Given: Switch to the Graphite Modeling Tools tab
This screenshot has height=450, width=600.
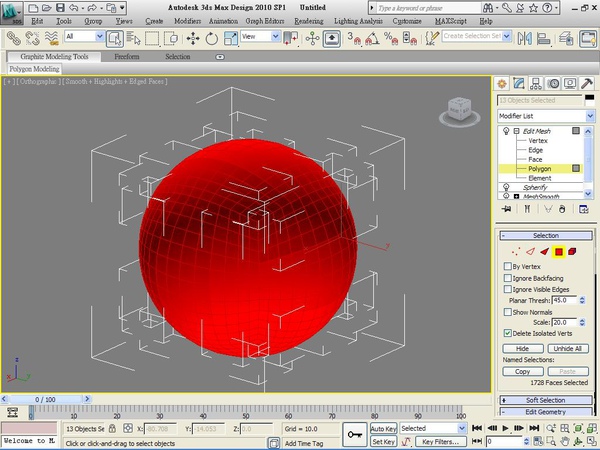Looking at the screenshot, I should [x=54, y=56].
